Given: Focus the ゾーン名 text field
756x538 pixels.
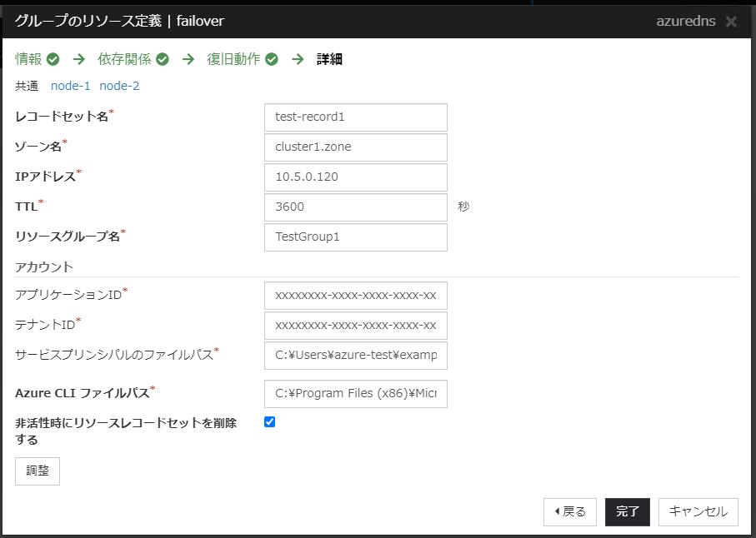Looking at the screenshot, I should pos(355,147).
